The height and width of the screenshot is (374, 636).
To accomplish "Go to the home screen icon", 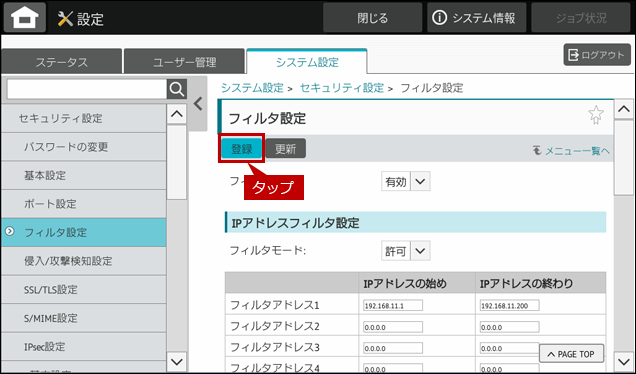I will click(x=25, y=17).
